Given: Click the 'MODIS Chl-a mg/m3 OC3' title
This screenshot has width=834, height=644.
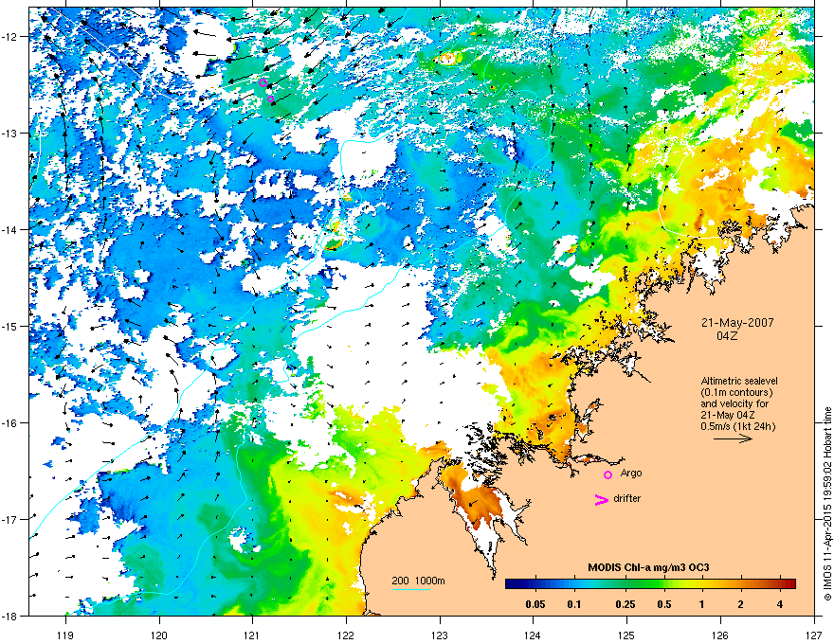Looking at the screenshot, I should (648, 567).
